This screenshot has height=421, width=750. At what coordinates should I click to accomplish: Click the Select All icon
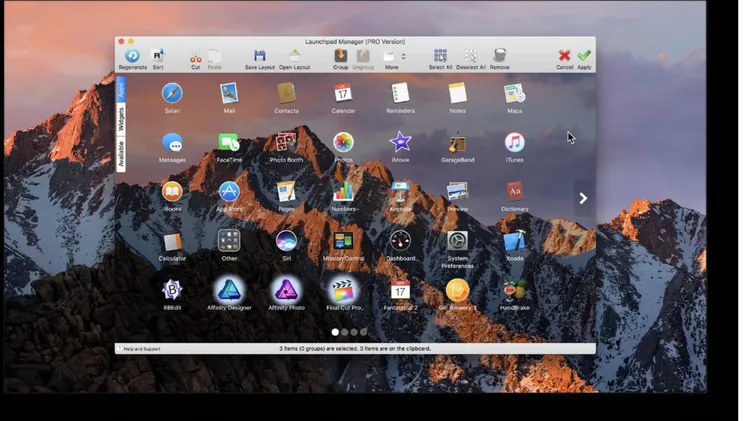click(x=440, y=55)
